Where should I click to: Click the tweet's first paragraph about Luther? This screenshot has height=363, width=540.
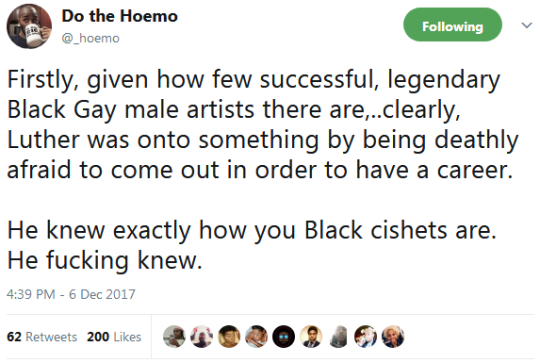pyautogui.click(x=263, y=124)
